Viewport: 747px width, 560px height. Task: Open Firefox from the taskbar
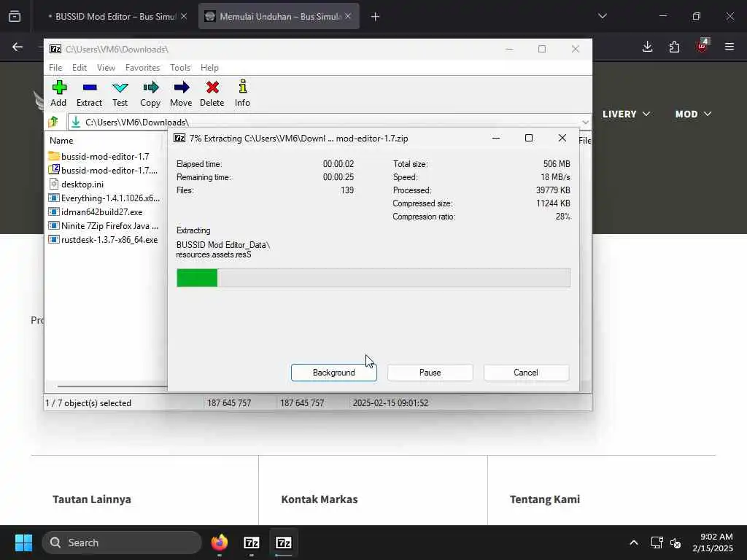(x=220, y=542)
